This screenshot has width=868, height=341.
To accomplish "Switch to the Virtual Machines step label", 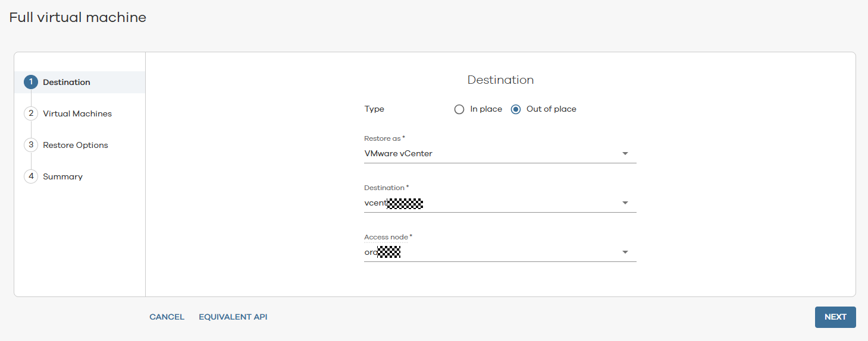I will coord(77,113).
